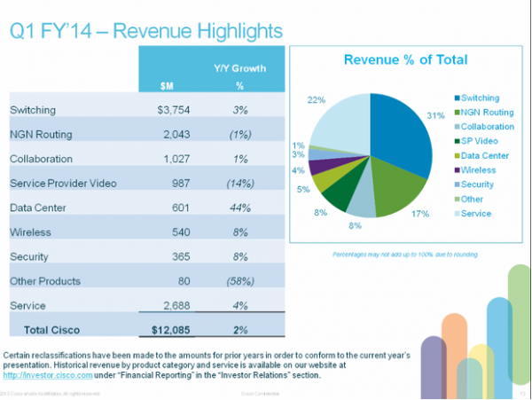Click the Service Provider Video value 987

point(181,184)
